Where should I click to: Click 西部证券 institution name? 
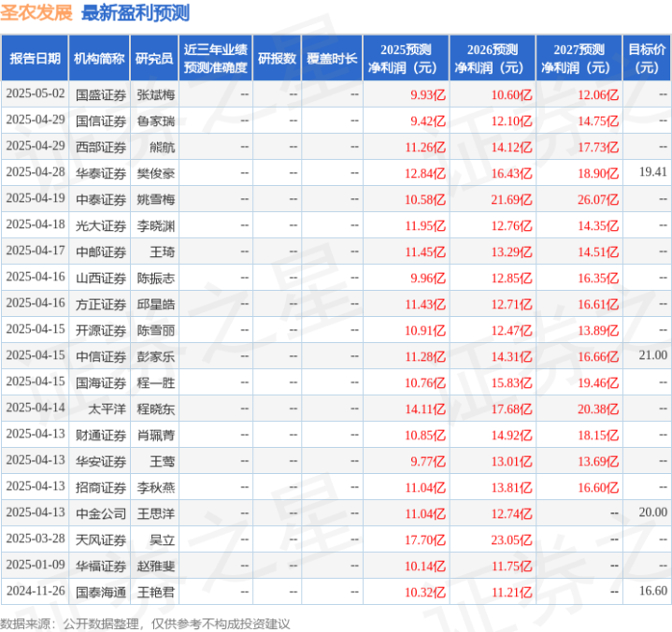(x=101, y=147)
